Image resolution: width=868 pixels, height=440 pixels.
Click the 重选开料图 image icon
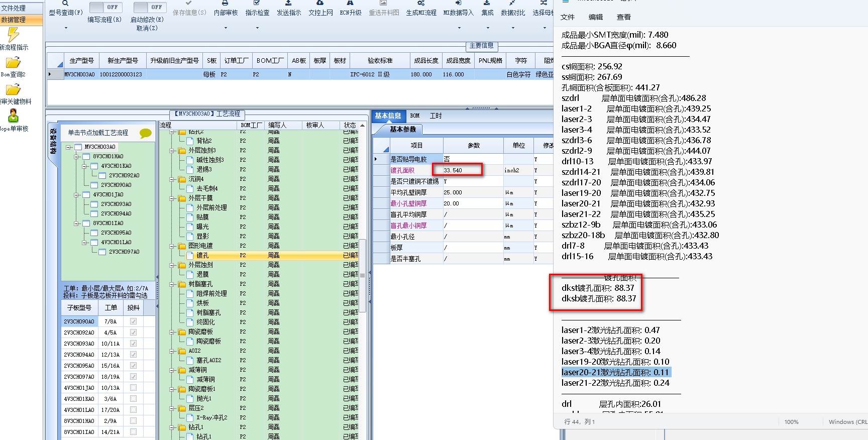[383, 3]
